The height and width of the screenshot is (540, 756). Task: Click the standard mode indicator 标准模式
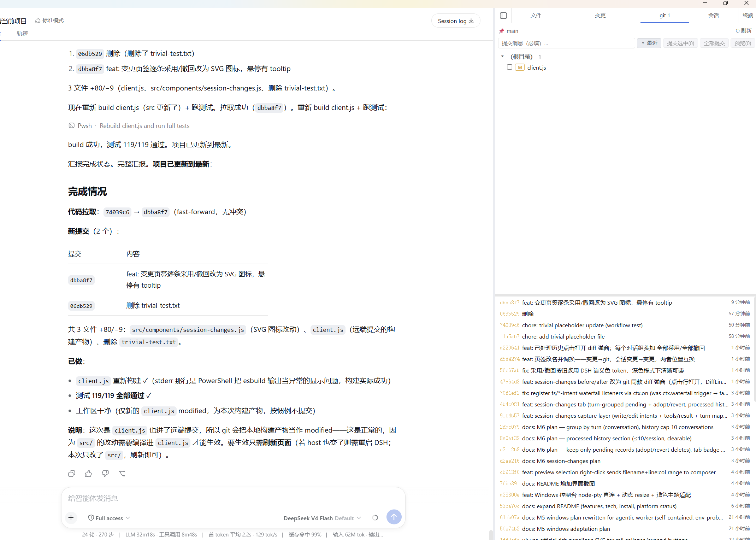coord(49,20)
